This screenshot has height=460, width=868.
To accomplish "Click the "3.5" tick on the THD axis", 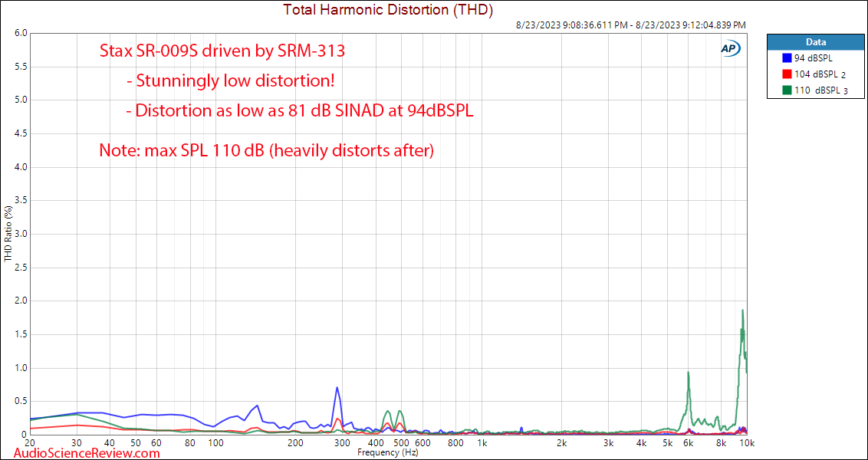I will point(21,200).
